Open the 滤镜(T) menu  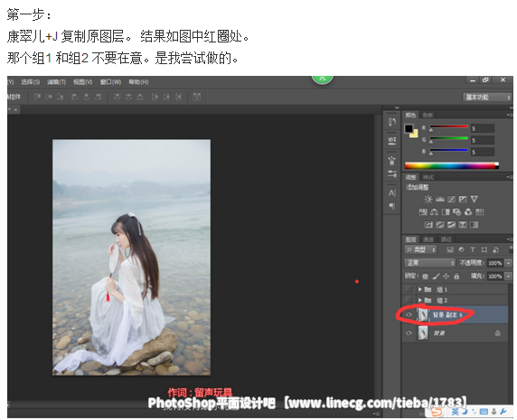click(56, 81)
